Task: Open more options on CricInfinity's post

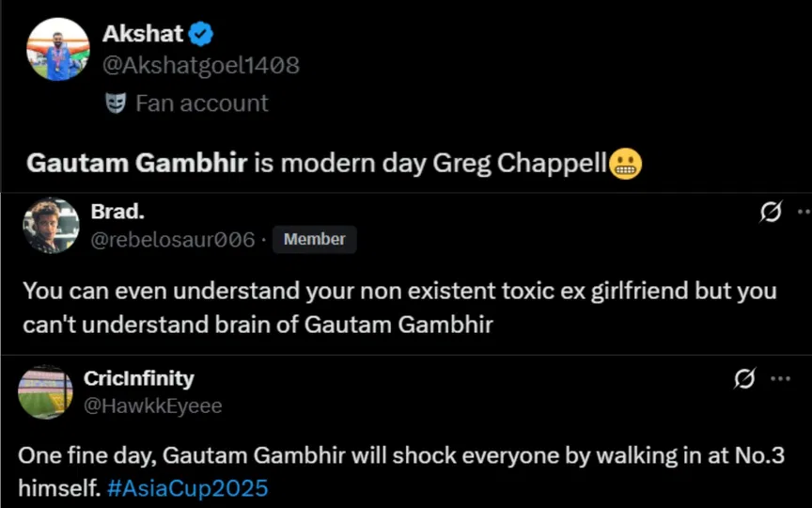Action: pos(780,378)
